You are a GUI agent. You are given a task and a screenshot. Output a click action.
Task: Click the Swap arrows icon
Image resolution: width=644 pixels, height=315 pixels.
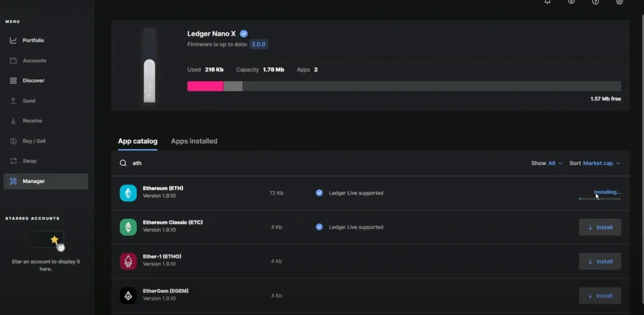[13, 161]
